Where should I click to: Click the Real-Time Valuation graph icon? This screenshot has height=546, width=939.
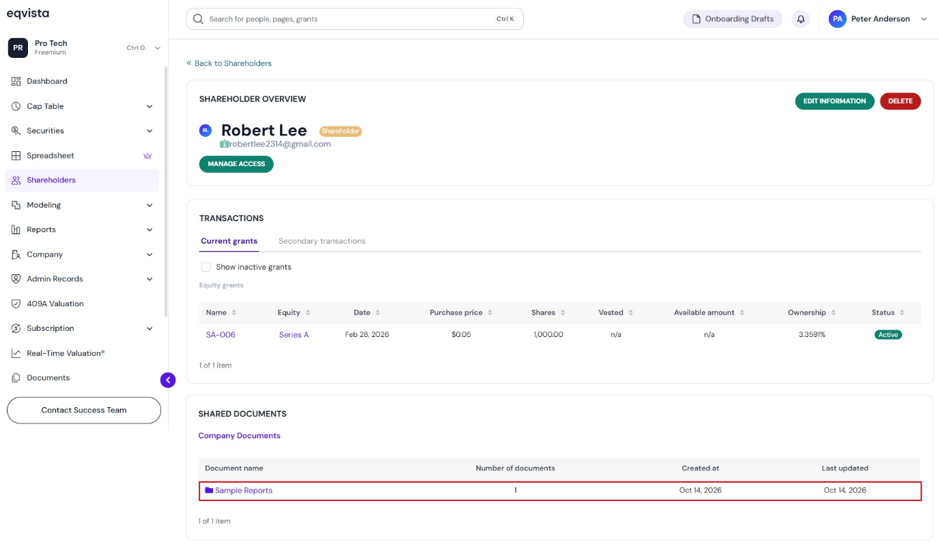16,353
